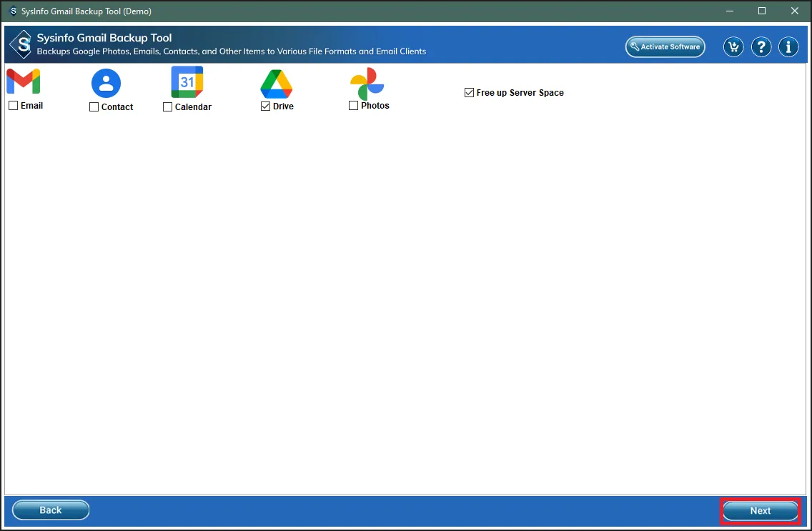Click the 'Sysinfo Gmail Backup Tool' heading

tap(104, 38)
